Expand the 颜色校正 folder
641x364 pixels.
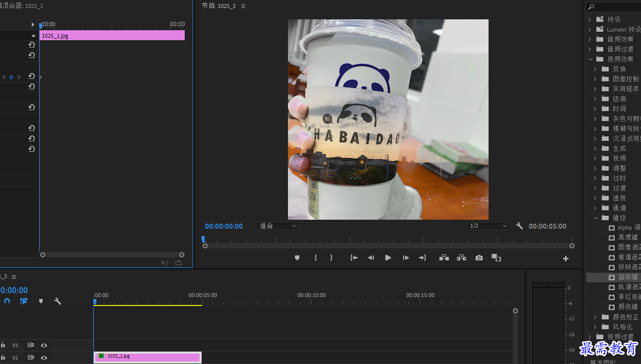tap(595, 317)
